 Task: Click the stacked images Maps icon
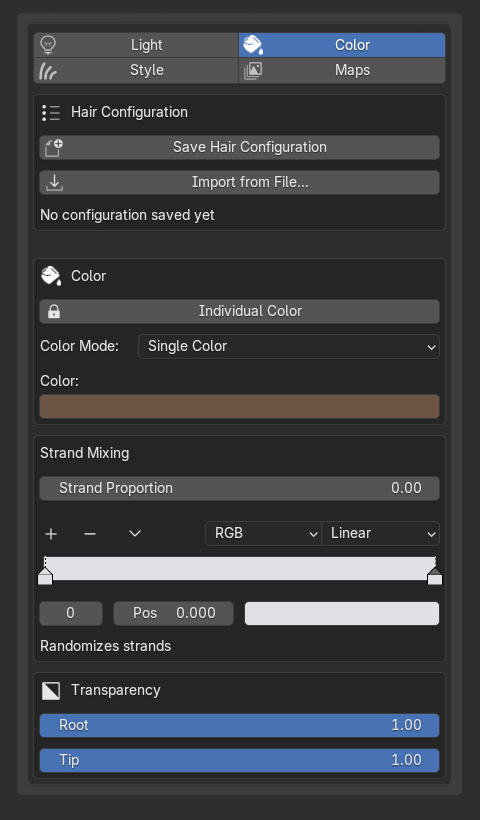tap(253, 71)
